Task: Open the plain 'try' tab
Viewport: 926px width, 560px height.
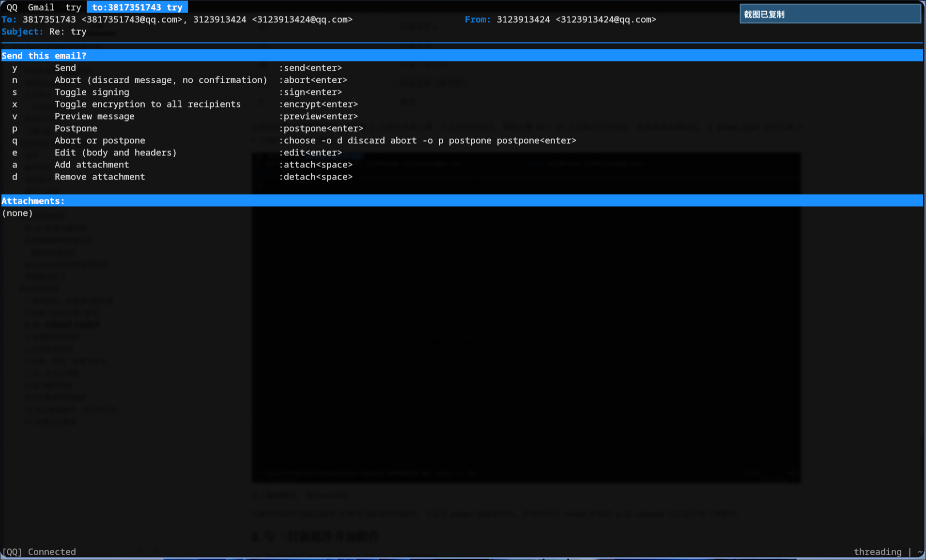Action: pyautogui.click(x=73, y=7)
